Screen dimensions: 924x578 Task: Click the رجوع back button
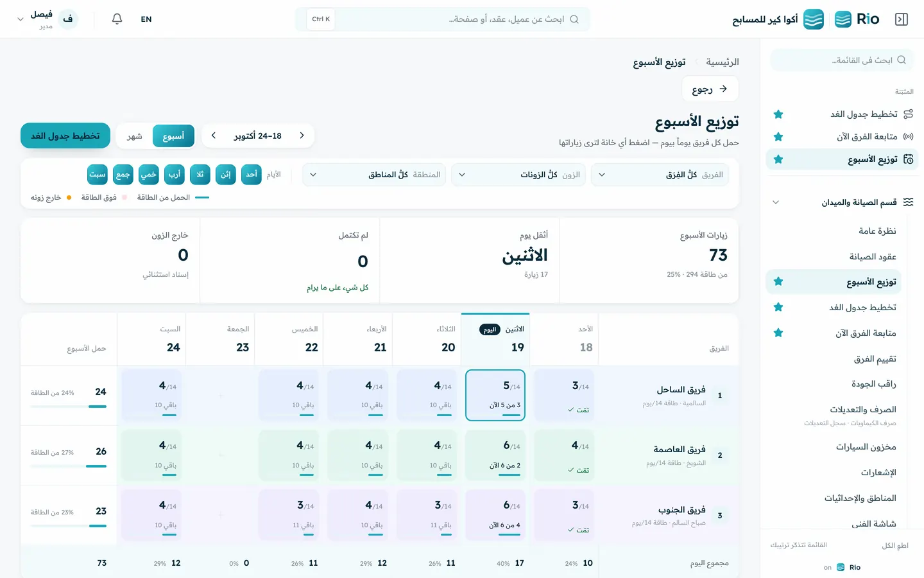[x=710, y=89]
